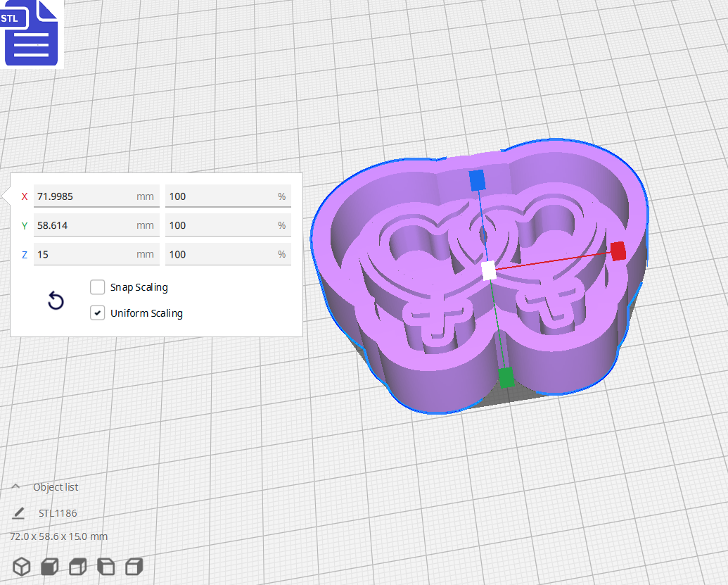The width and height of the screenshot is (728, 585).
Task: Select the 3D perspective view cube icon
Action: point(21,567)
